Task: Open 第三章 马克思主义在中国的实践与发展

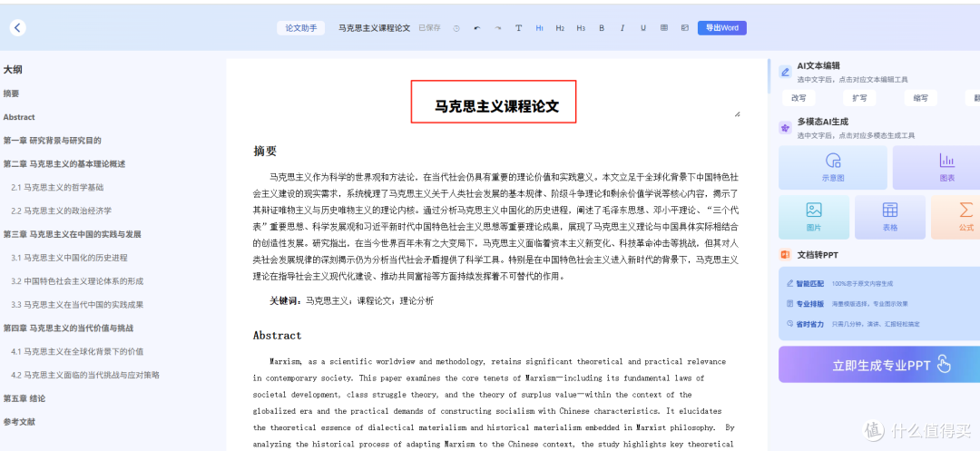Action: [72, 234]
